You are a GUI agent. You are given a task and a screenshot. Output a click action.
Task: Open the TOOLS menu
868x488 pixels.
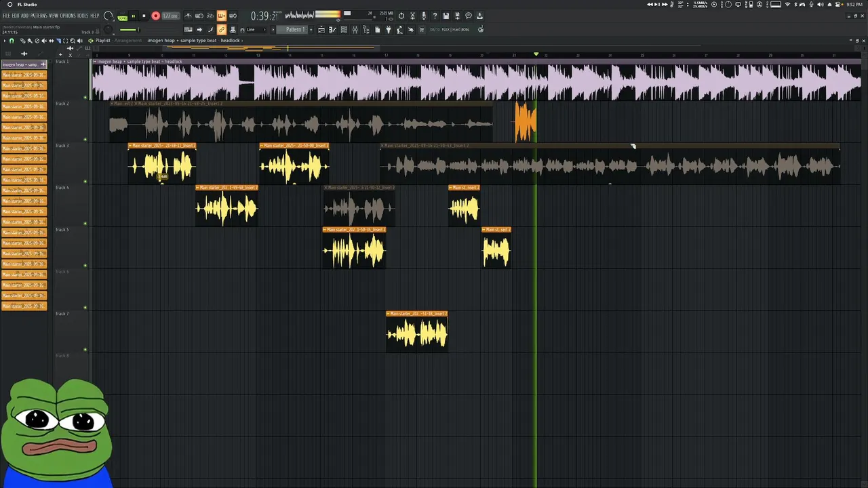point(83,16)
